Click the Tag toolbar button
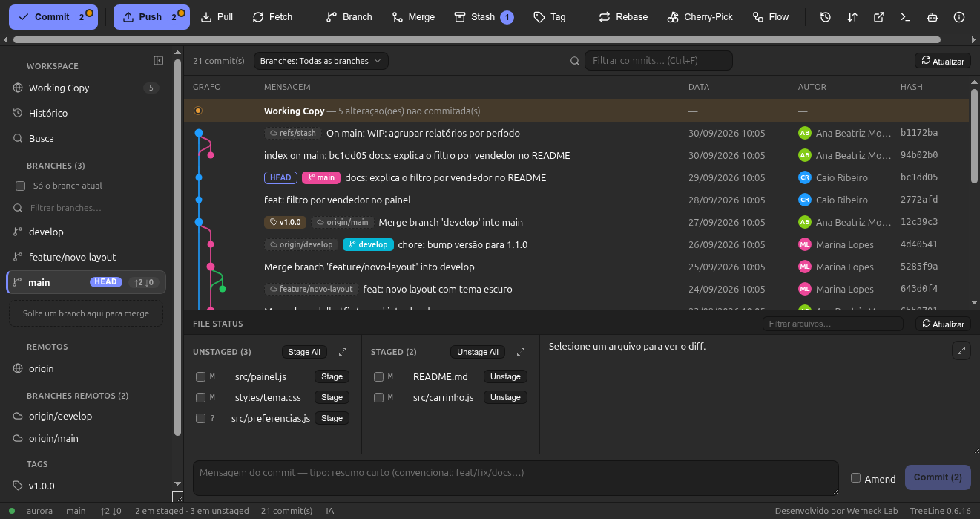Image resolution: width=980 pixels, height=519 pixels. (550, 17)
